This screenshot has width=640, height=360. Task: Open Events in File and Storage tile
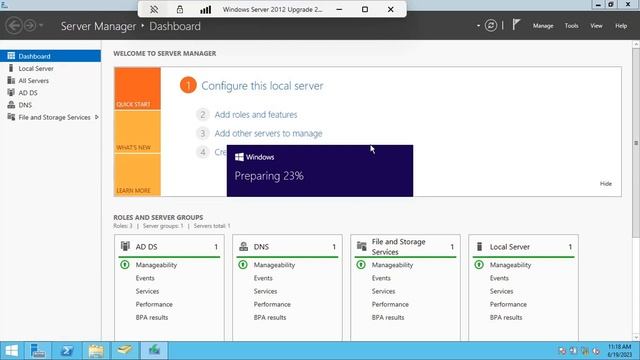(x=381, y=278)
